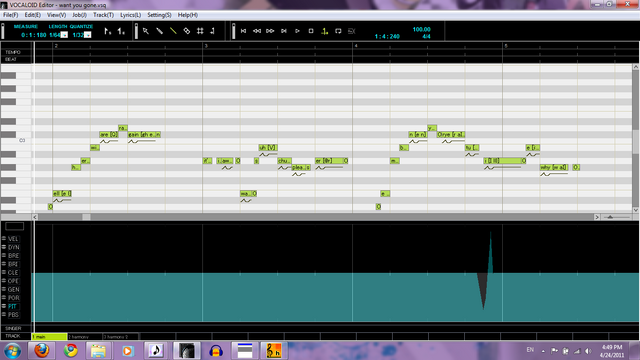Stop playback with the stop button
The width and height of the screenshot is (640, 360).
pos(311,31)
